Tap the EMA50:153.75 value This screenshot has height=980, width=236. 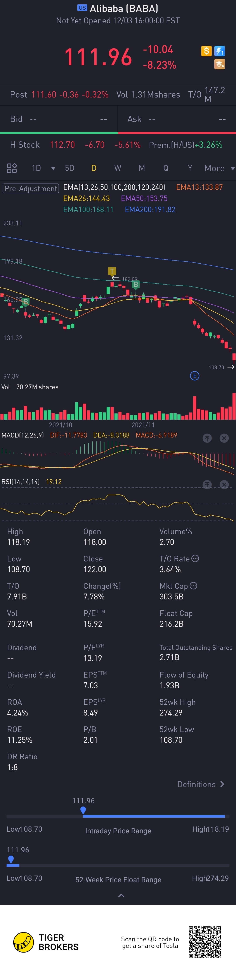pos(144,198)
